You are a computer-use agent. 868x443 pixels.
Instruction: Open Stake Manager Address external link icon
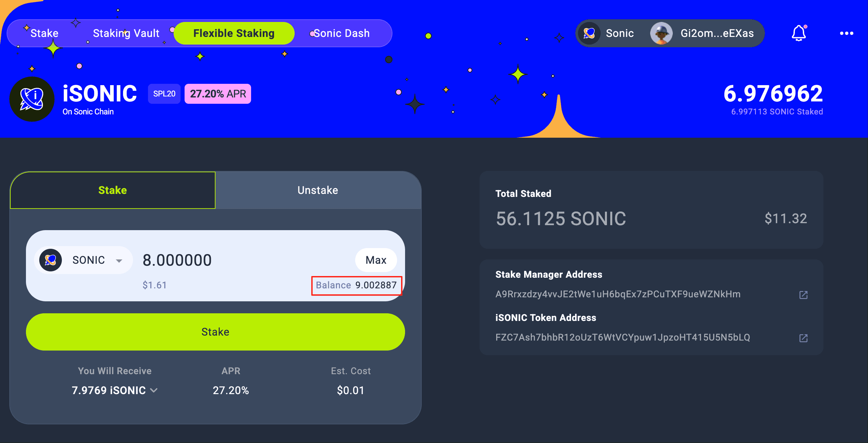pyautogui.click(x=803, y=295)
